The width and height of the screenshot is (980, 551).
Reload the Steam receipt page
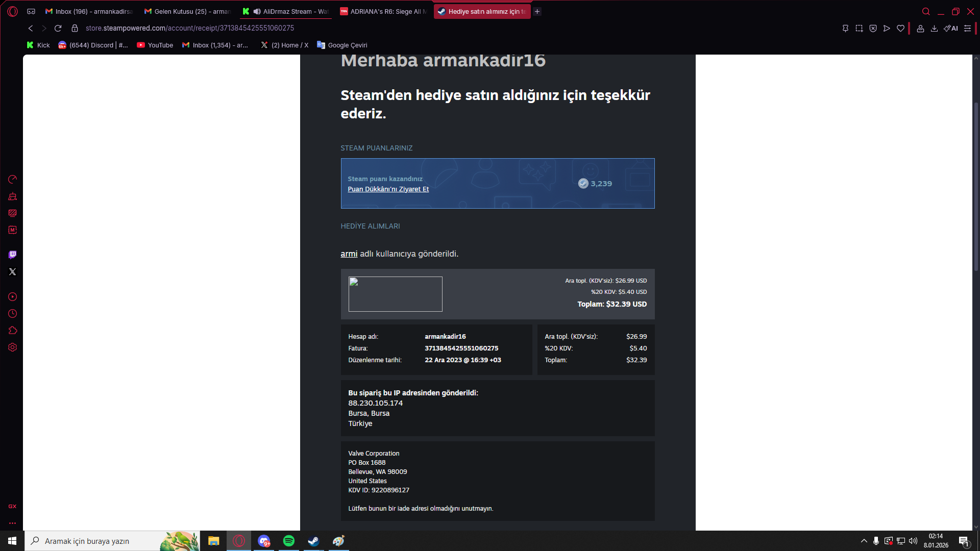[x=58, y=29]
